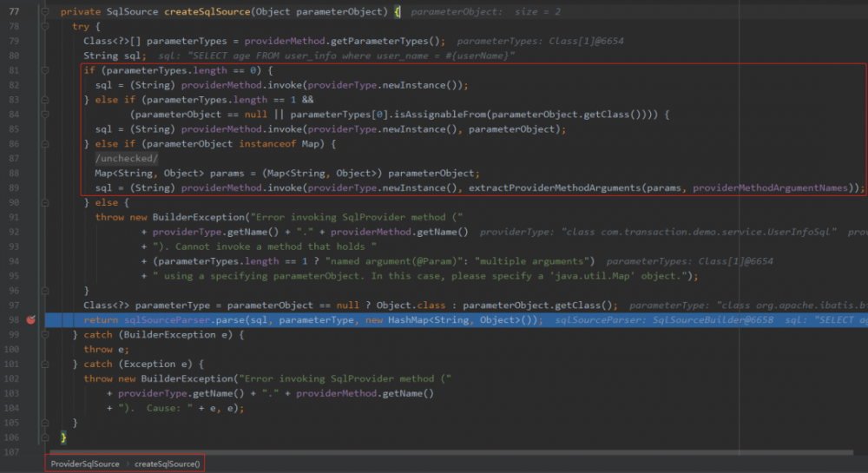Click fold end marker on line 105
The image size is (868, 473).
[x=45, y=423]
